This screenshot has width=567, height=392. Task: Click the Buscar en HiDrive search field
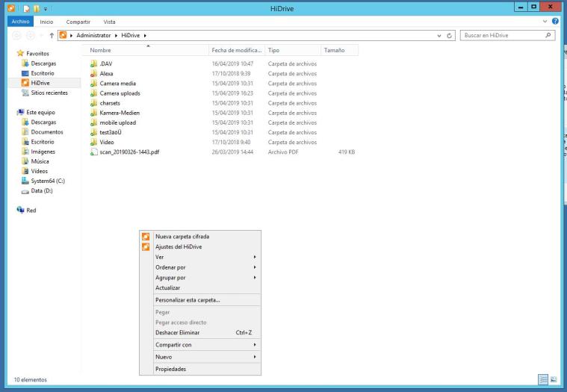pos(507,35)
